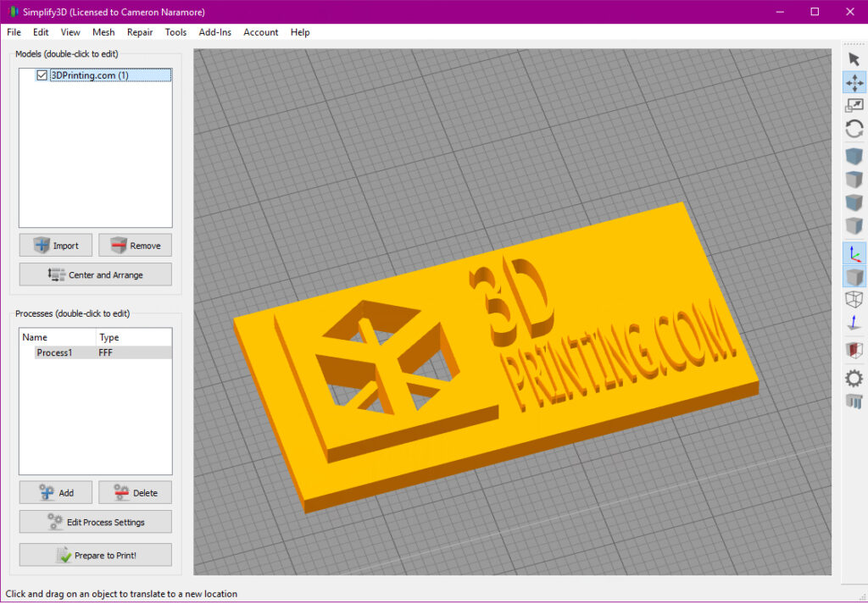The height and width of the screenshot is (604, 868).
Task: Add a new process
Action: click(x=56, y=492)
